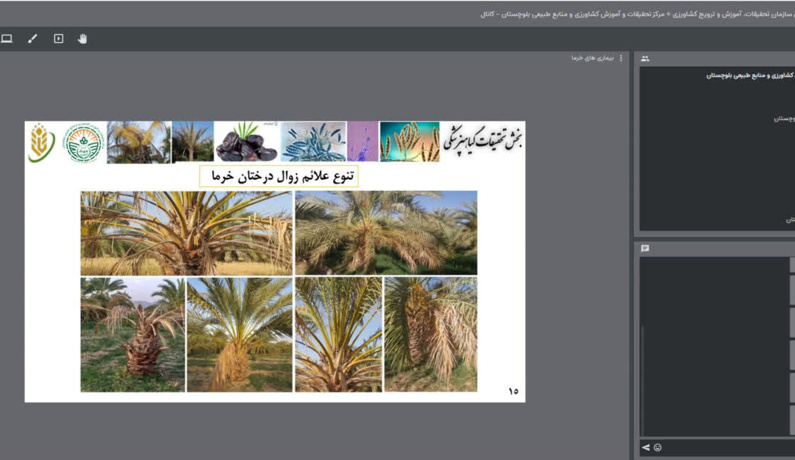Viewport: 795px width, 460px height.
Task: Click breadcrumb مرکز تحقیقات و آموزش کشاورزی و منابع طبیعی بلوچستان
Action: [x=583, y=14]
